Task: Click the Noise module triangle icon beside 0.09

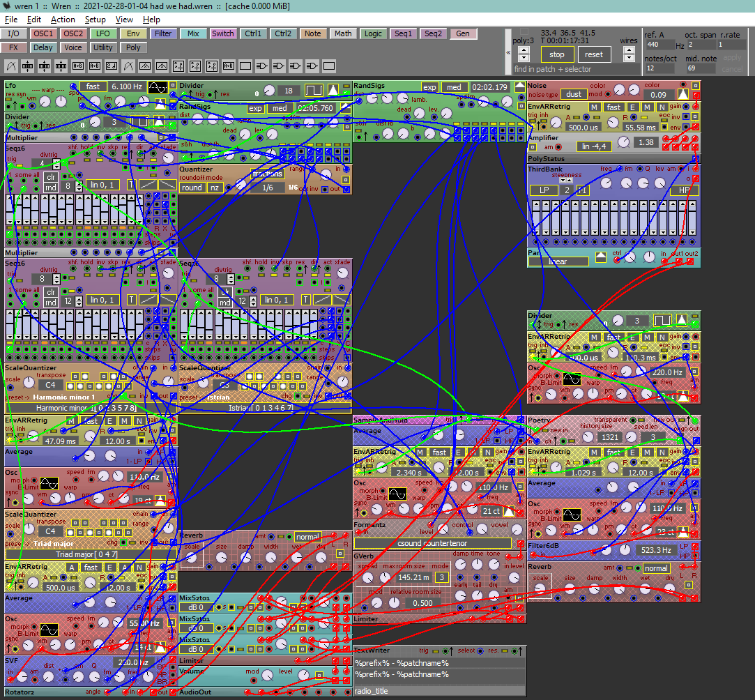Action: 682,94
